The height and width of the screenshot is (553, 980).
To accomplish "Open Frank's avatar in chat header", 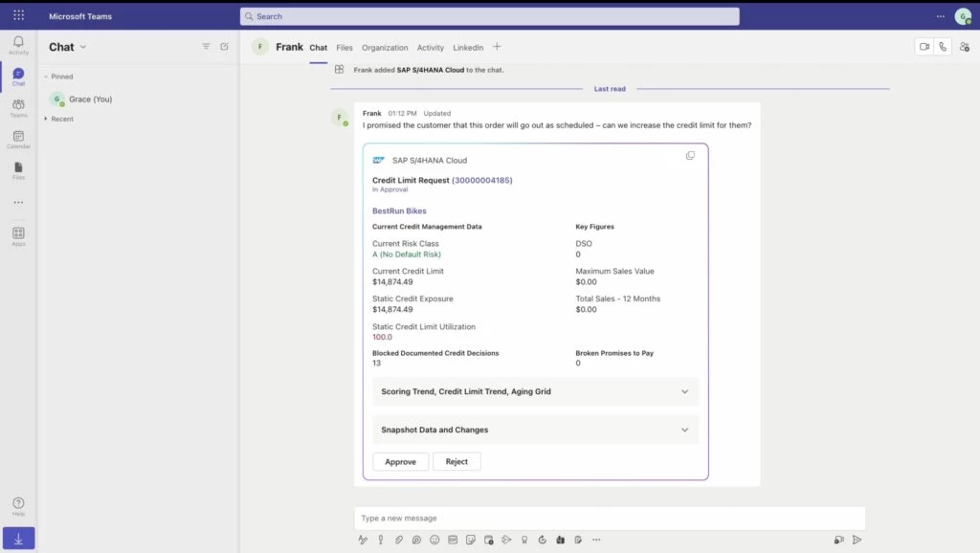I will coord(260,46).
